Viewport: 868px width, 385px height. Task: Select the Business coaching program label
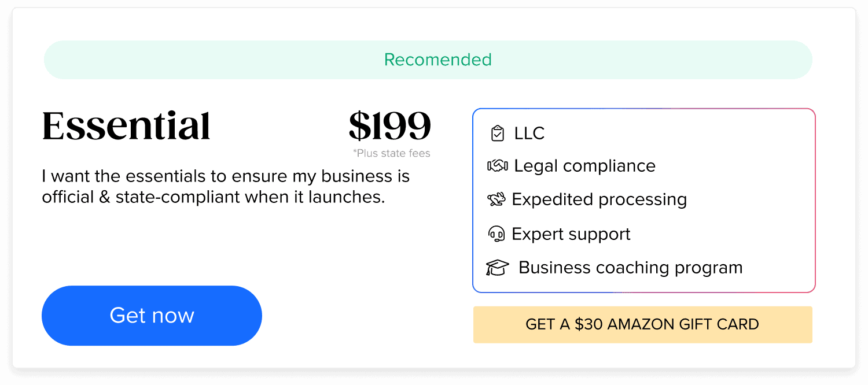click(630, 268)
